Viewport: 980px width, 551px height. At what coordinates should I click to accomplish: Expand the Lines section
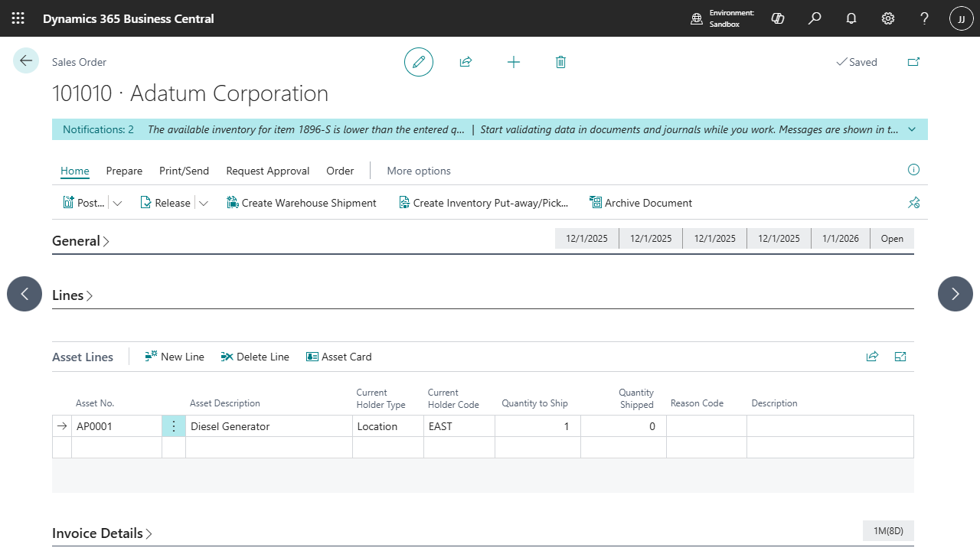click(72, 295)
